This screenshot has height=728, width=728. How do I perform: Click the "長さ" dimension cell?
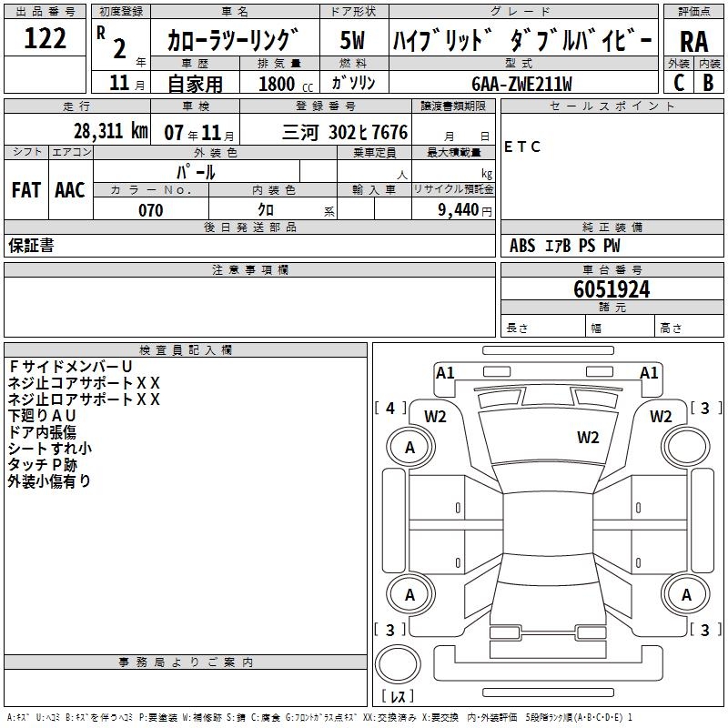542,326
